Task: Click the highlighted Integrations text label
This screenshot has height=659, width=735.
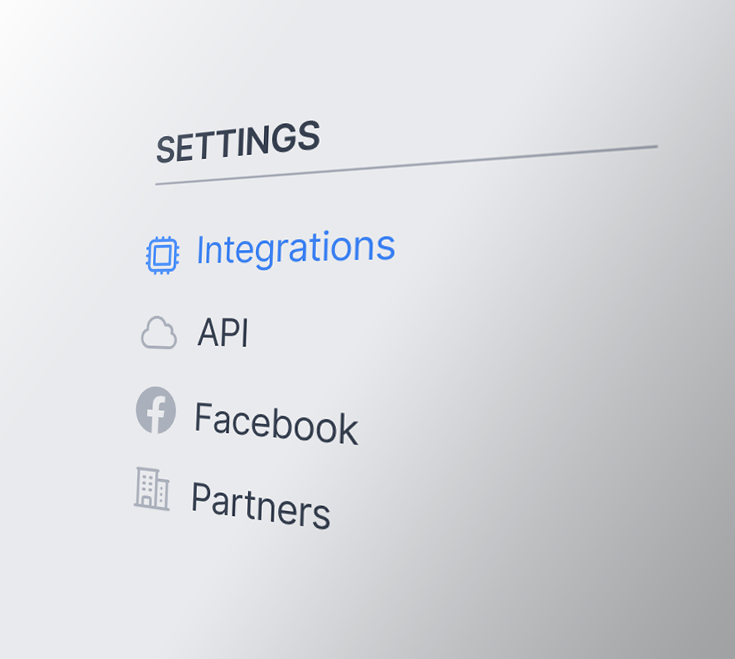Action: click(295, 248)
